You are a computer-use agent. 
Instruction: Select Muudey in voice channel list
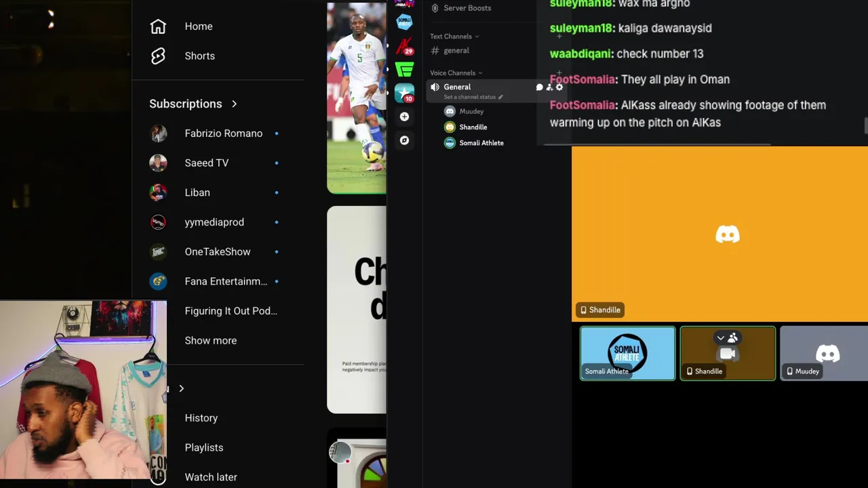point(471,111)
